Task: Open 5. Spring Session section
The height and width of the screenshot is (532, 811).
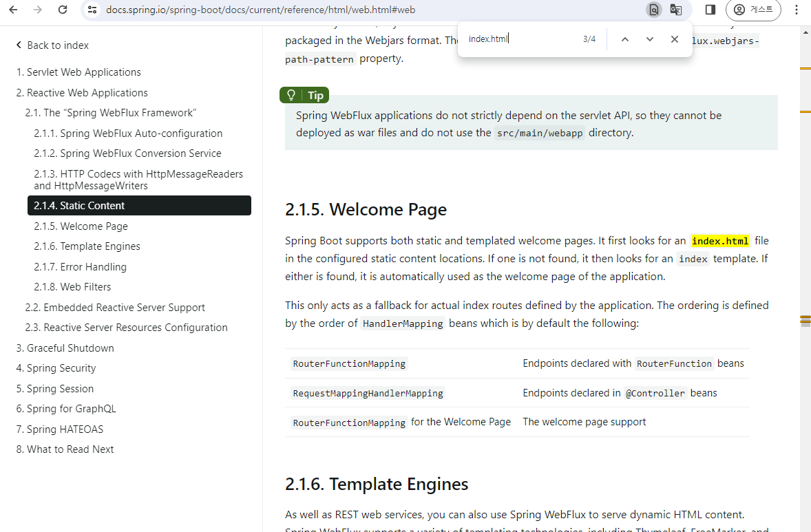Action: pos(55,389)
